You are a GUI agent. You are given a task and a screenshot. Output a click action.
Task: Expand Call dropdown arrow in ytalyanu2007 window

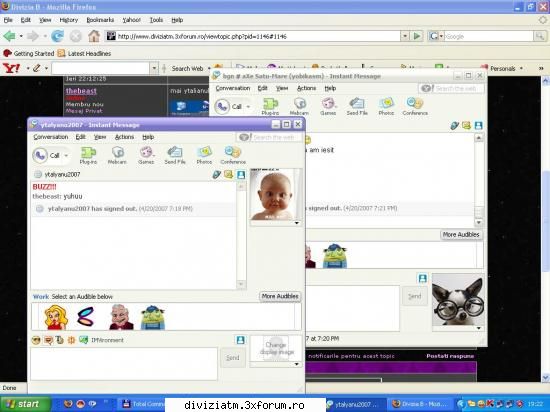[66, 155]
